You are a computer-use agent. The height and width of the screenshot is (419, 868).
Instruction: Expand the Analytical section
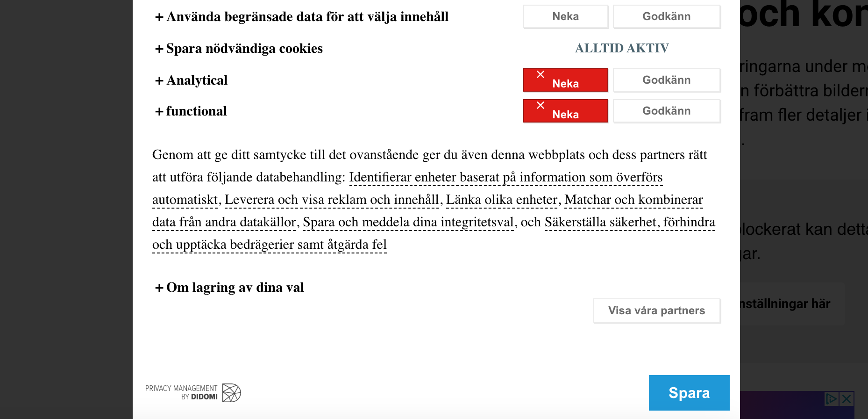192,80
